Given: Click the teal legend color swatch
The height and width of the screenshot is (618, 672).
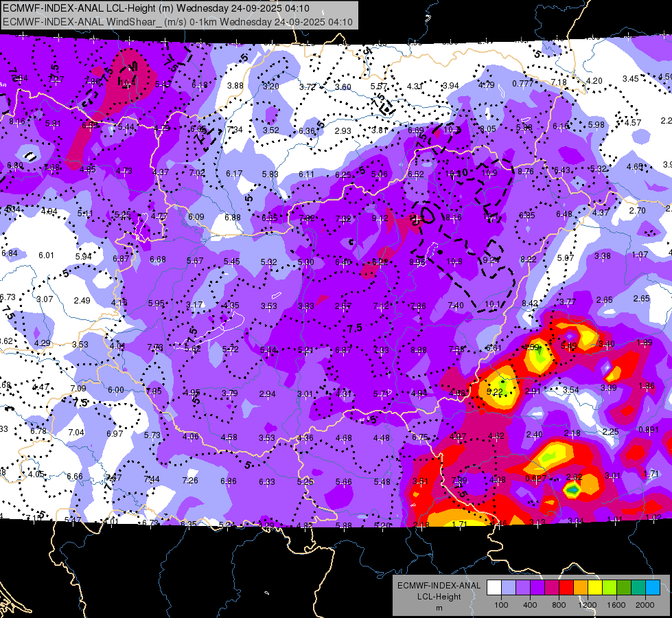Looking at the screenshot, I should [638, 588].
